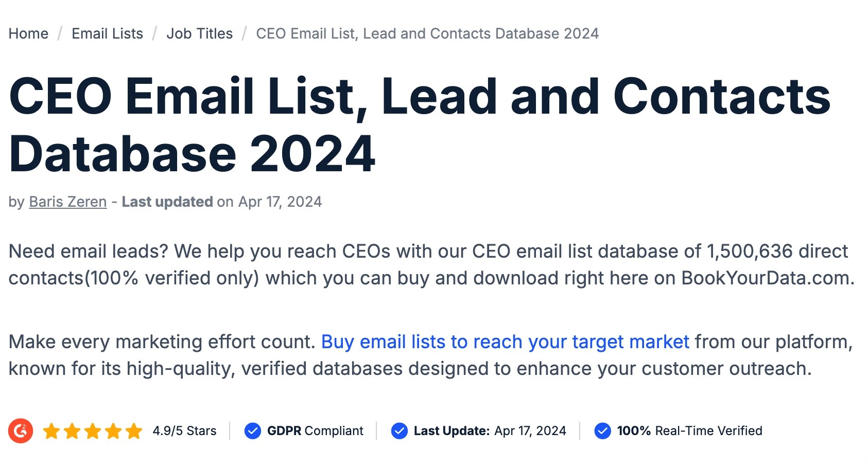Open the Job Titles breadcrumb page
This screenshot has height=468, width=868.
point(200,33)
